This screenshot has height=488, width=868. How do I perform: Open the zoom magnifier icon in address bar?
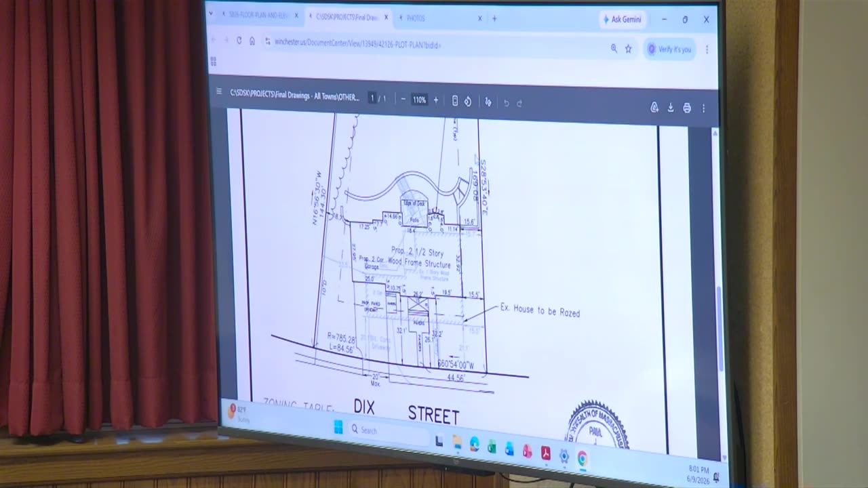coord(614,48)
